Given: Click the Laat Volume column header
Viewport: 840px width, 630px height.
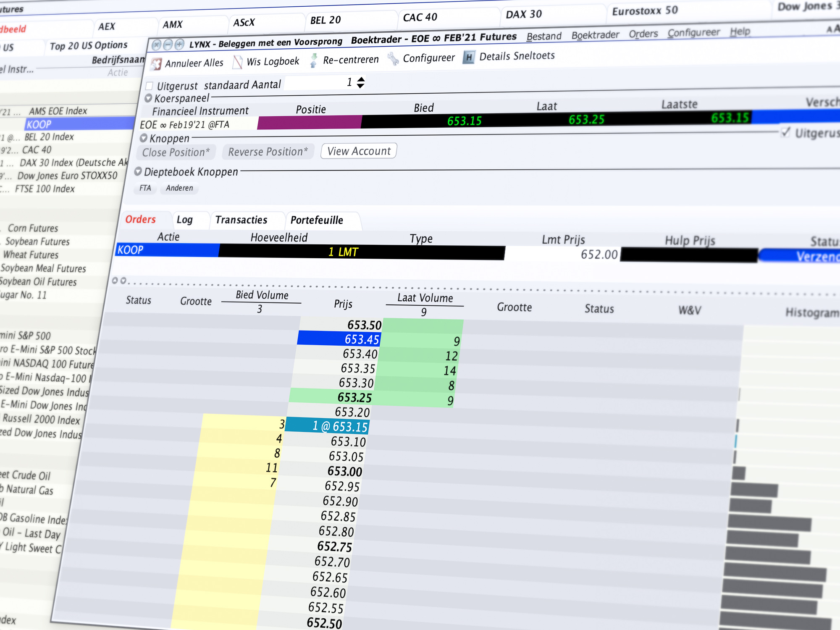Looking at the screenshot, I should [x=425, y=298].
